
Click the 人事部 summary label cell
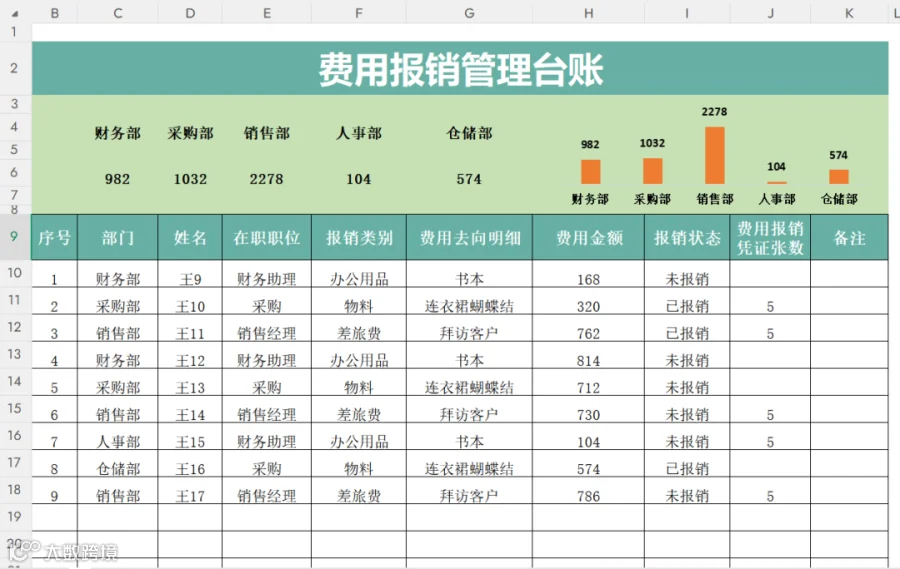click(x=359, y=133)
